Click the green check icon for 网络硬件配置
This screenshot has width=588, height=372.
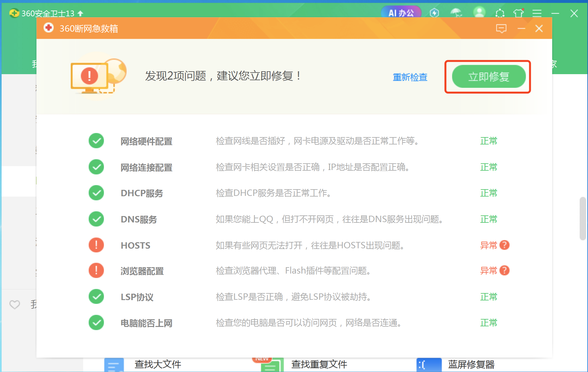[x=96, y=141]
